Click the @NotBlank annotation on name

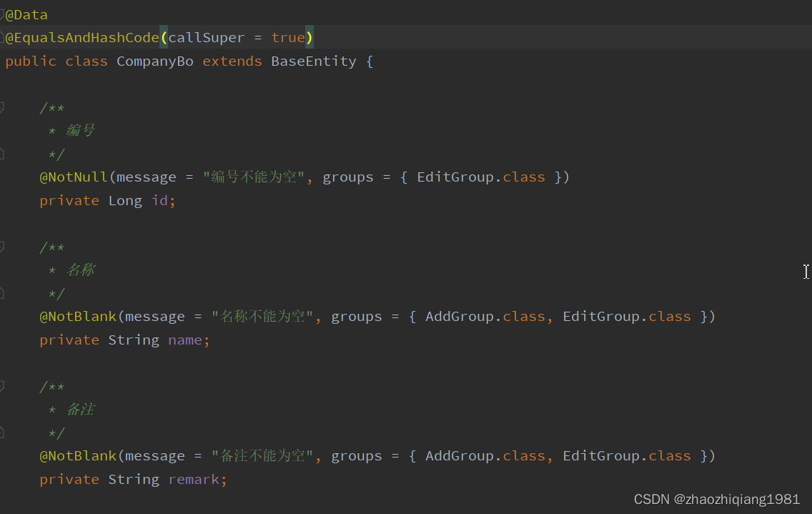pyautogui.click(x=77, y=316)
